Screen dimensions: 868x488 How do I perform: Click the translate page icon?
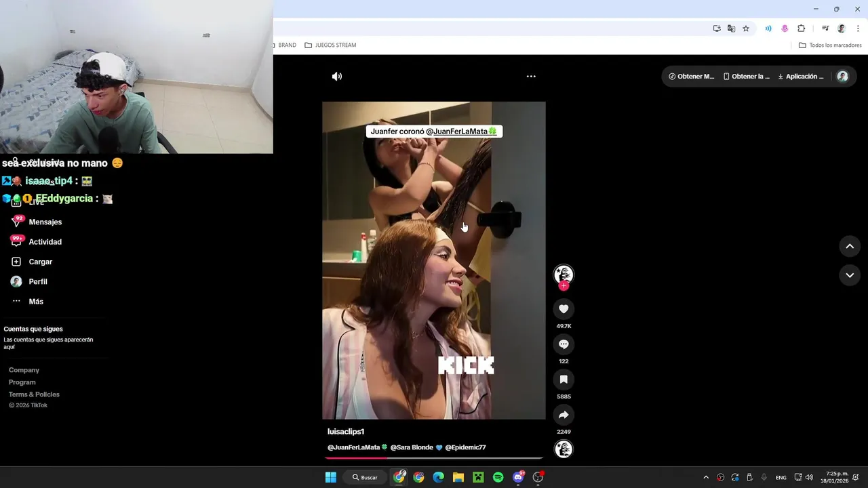(x=731, y=28)
